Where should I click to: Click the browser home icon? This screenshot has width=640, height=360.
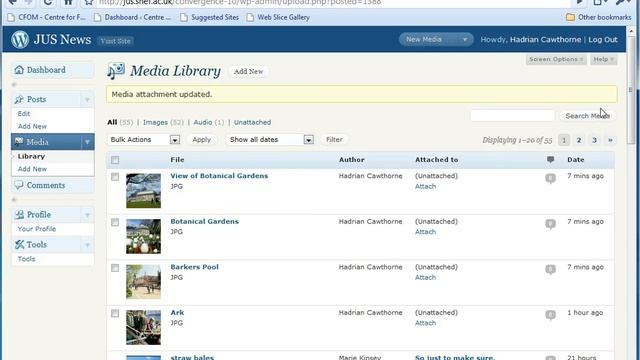[x=68, y=2]
